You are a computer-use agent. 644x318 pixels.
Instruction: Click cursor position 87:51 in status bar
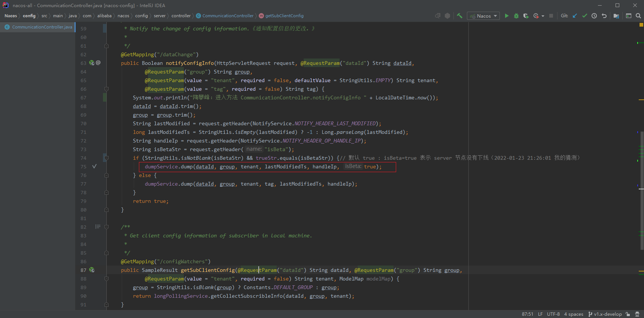[x=527, y=314]
